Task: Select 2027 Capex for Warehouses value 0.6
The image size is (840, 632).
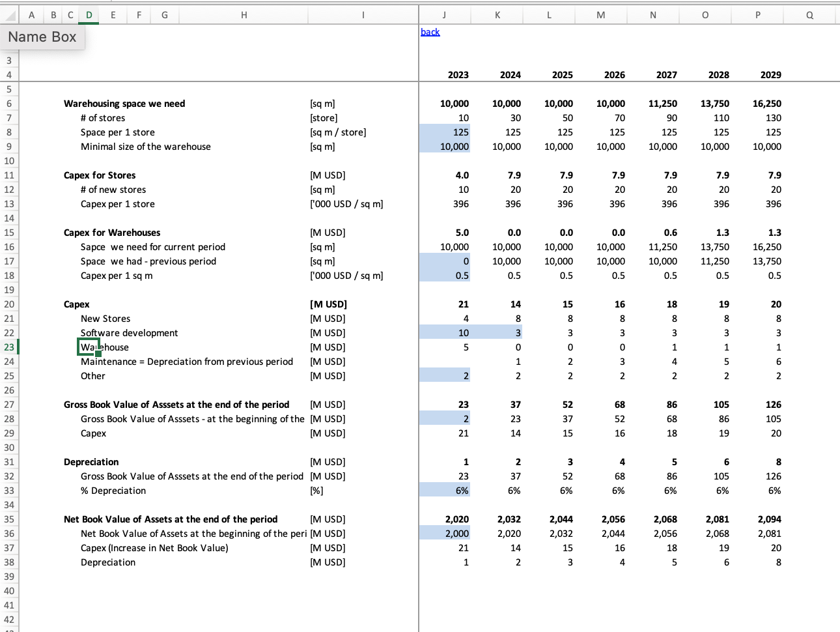Action: click(671, 233)
